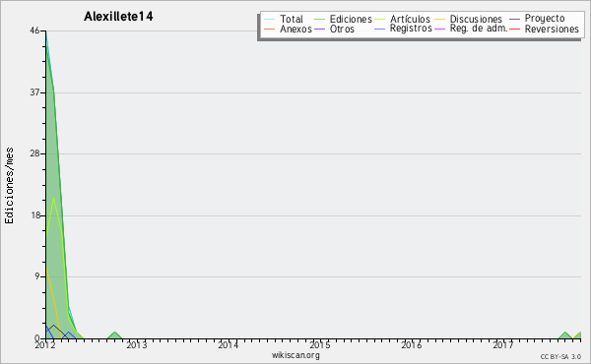Click the x-axis label 2012
The image size is (591, 364).
[x=45, y=344]
